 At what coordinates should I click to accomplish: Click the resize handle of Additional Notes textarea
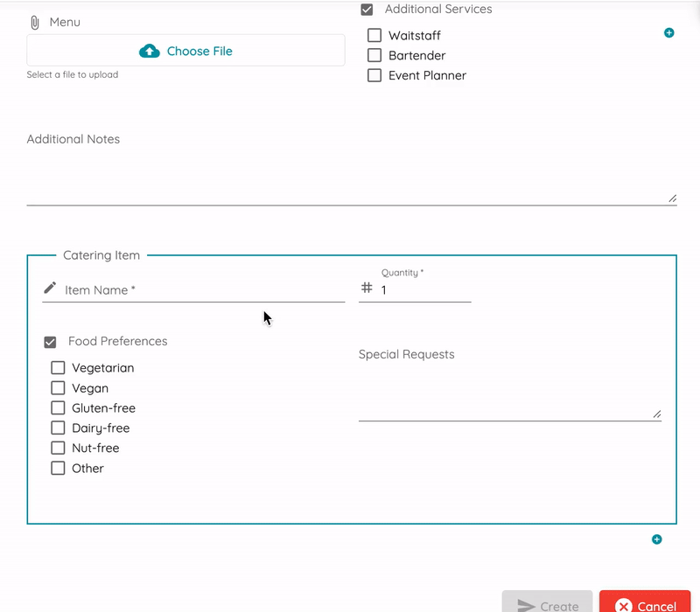pyautogui.click(x=672, y=198)
